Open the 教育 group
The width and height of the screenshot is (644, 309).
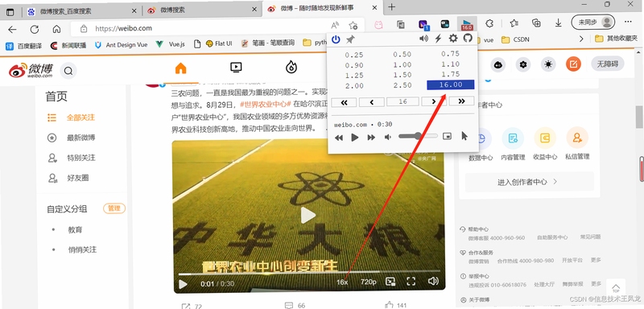[x=75, y=230]
